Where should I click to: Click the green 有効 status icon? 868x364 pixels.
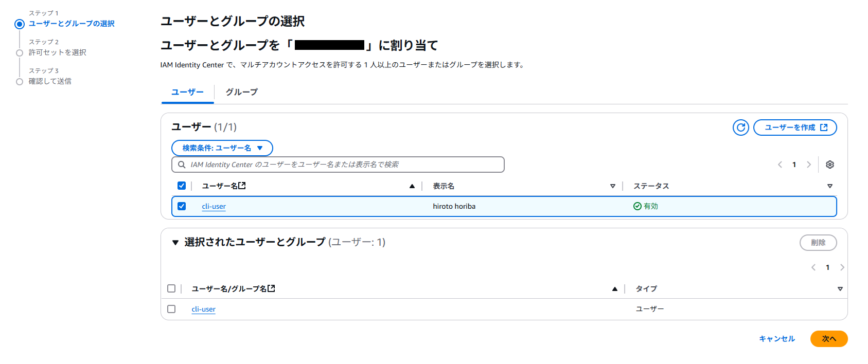click(x=637, y=206)
